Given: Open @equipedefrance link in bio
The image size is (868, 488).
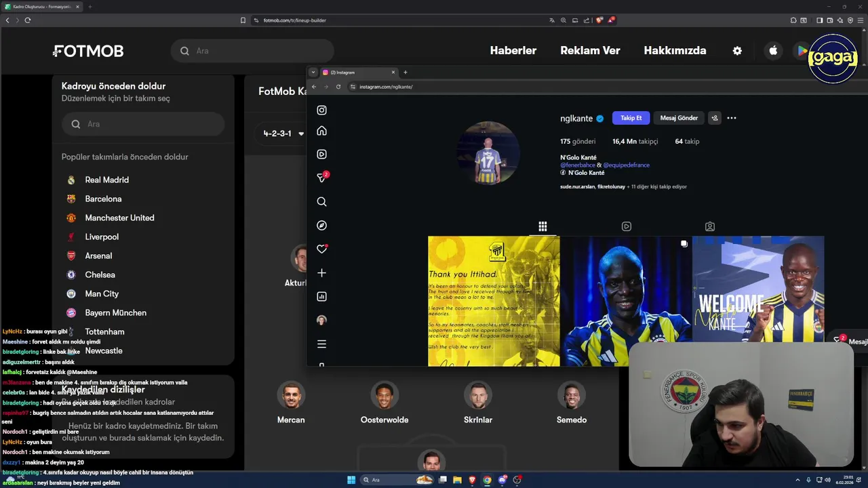Looking at the screenshot, I should 626,165.
